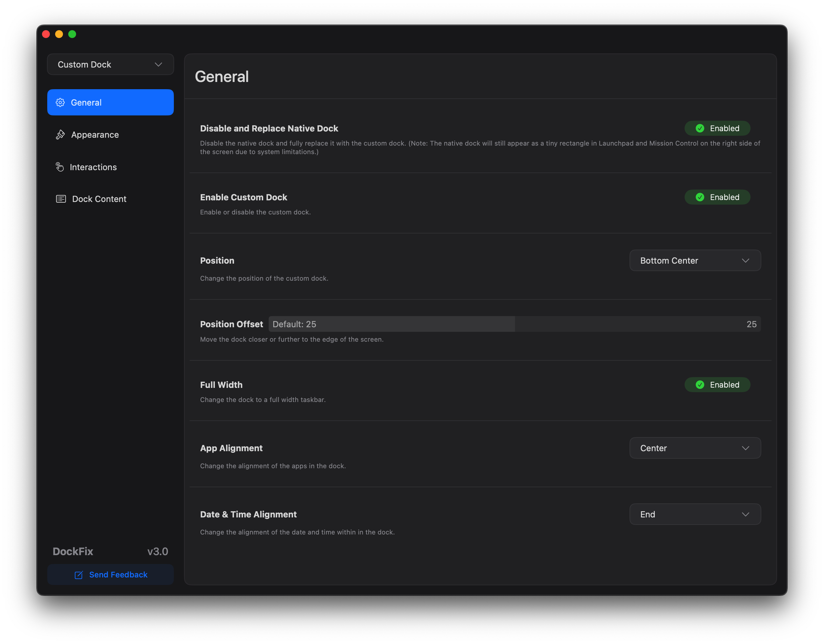Click the v3.0 version label
824x644 pixels.
coord(158,551)
